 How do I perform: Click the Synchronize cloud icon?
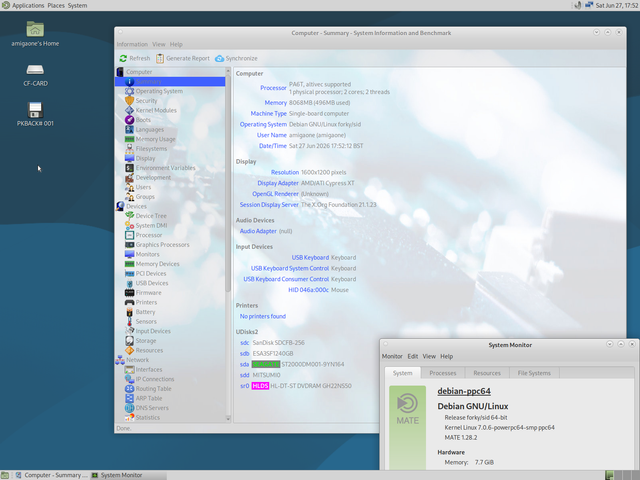[x=220, y=58]
